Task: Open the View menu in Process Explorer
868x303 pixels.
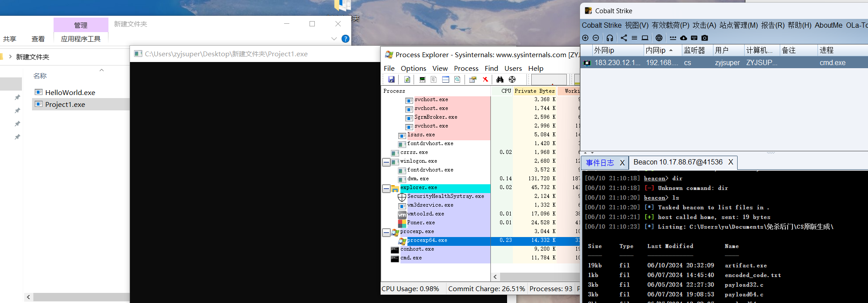Action: (x=440, y=68)
